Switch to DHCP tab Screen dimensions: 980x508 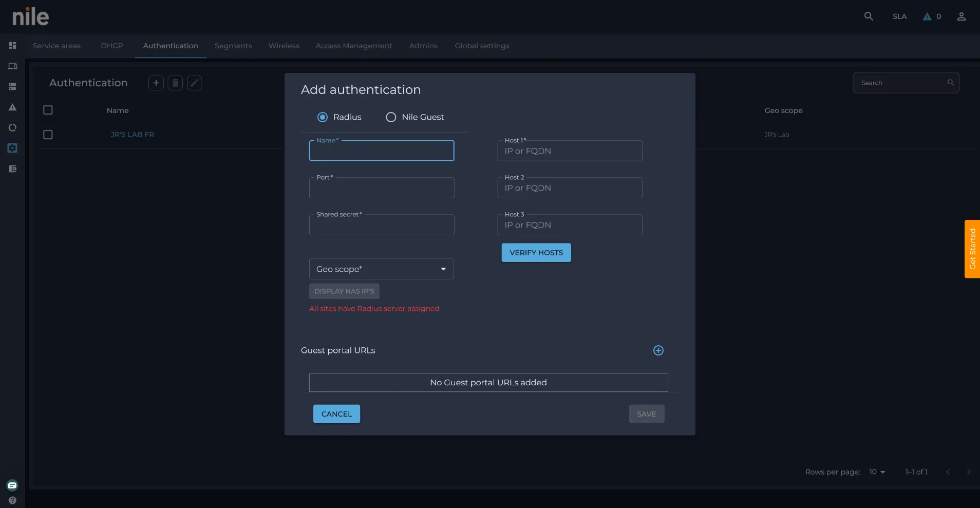coord(112,46)
